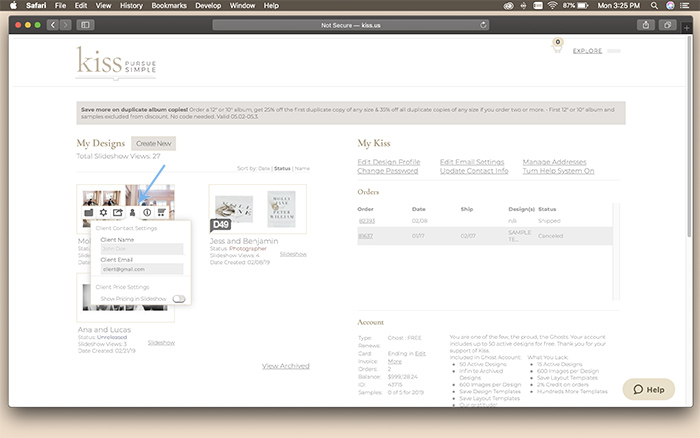
Task: Open Edit Email Settings link
Action: pos(472,162)
